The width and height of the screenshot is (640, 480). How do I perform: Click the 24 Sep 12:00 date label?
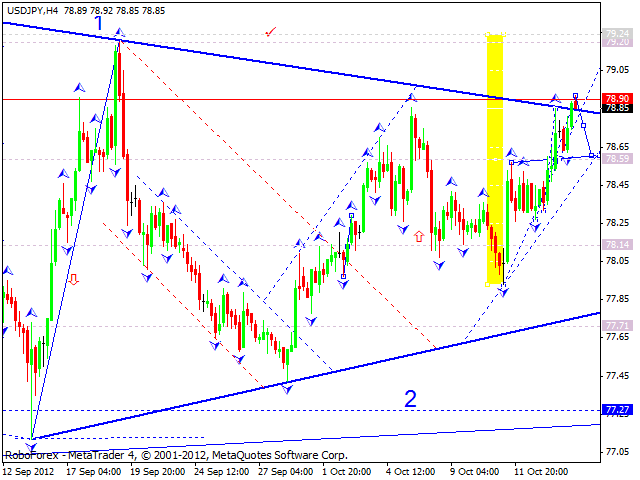click(222, 471)
